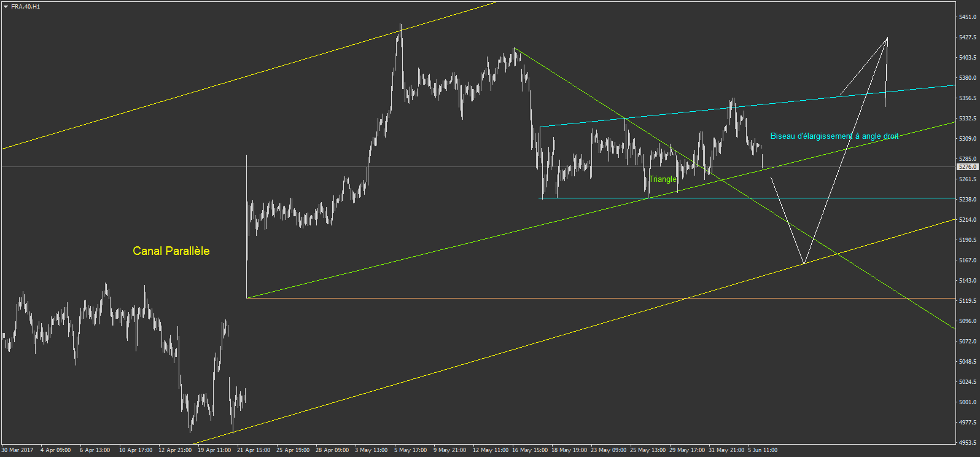980x457 pixels.
Task: Click the '25 May 13:00' time axis label
Action: pyautogui.click(x=648, y=450)
